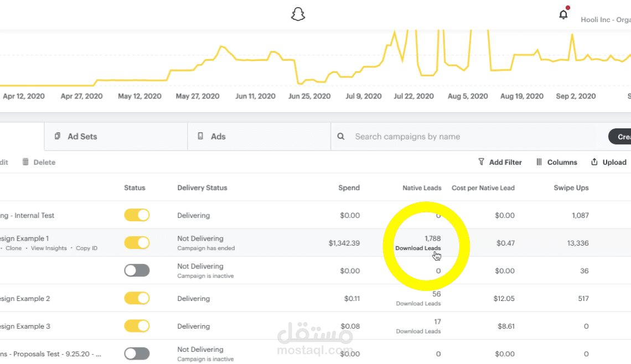The height and width of the screenshot is (364, 631).
Task: Download Leads for the 56 leads row
Action: (x=418, y=304)
